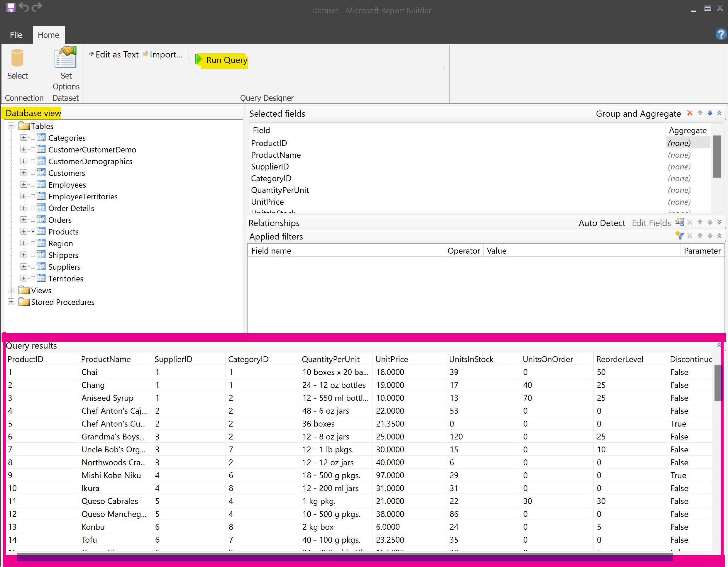
Task: Click Edit Fields in Relationships
Action: click(651, 223)
